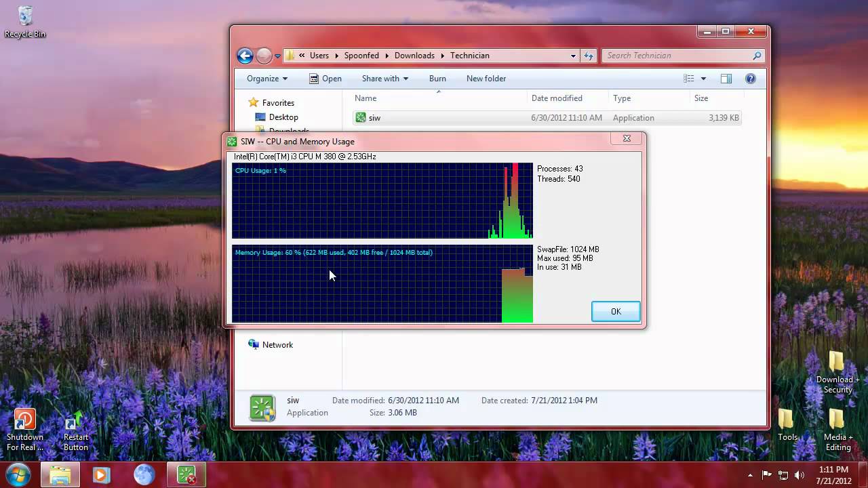The image size is (868, 488).
Task: Switch to the SIW taskbar icon
Action: tap(186, 475)
